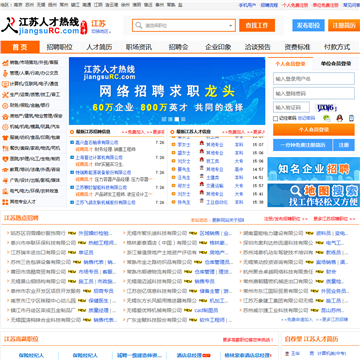Click icon beside 嘉兴 company listing
Screen dimensions: 360x360
[x=72, y=143]
